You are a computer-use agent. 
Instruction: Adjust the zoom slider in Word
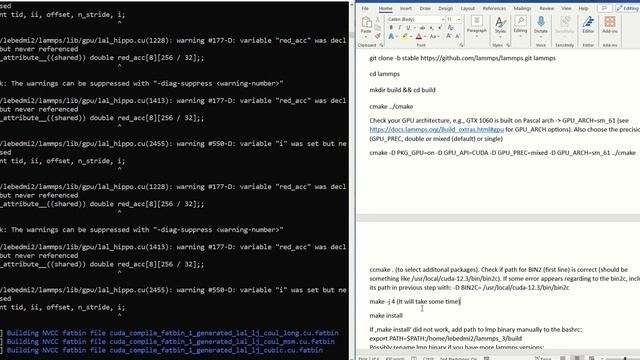[624, 358]
